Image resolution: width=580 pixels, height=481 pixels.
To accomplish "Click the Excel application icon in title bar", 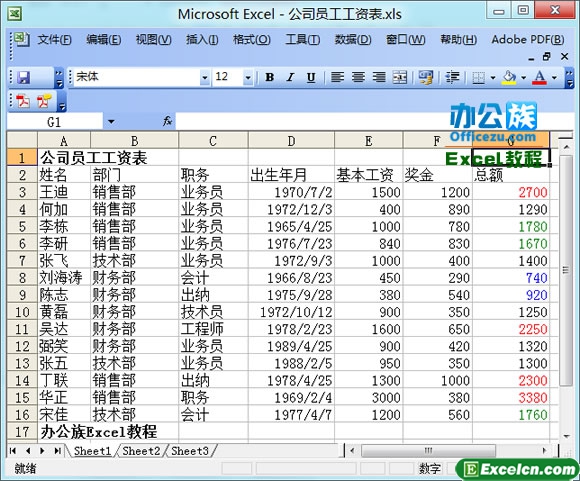I will pyautogui.click(x=14, y=14).
